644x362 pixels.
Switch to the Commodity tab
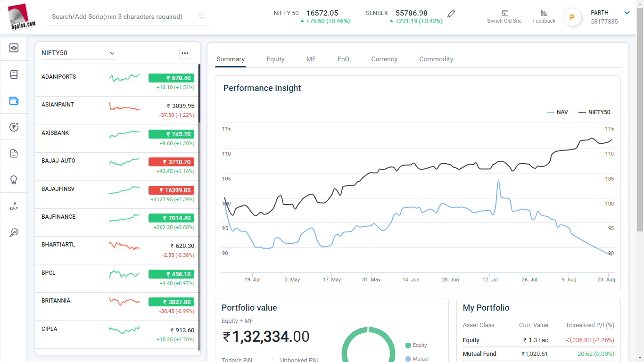tap(436, 59)
